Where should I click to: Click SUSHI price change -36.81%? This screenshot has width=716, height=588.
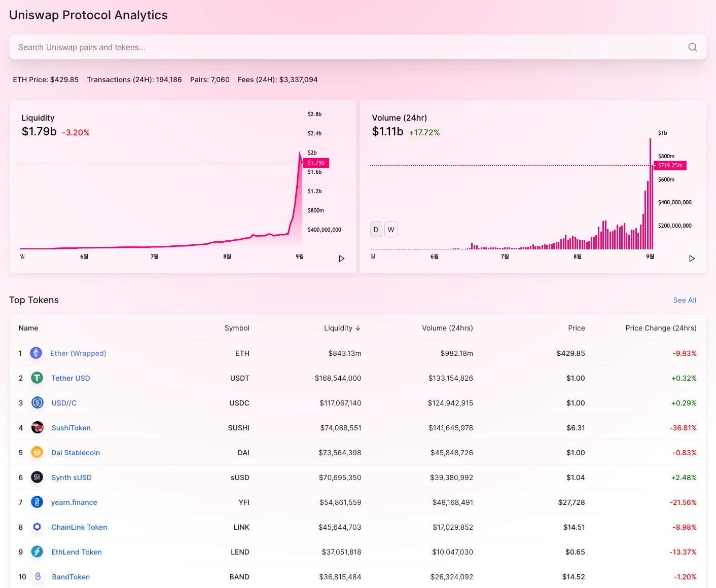coord(683,428)
